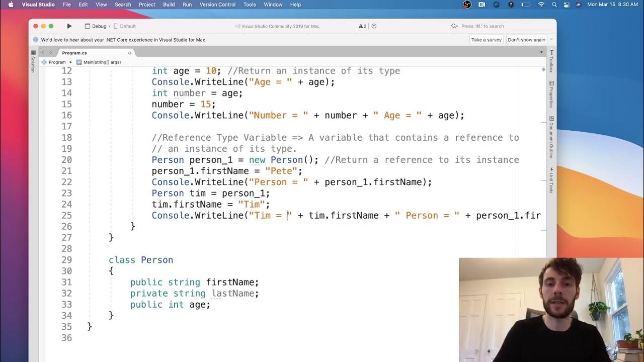644x362 pixels.
Task: Open the Main(string[] args) member breadcrumb
Action: coord(99,62)
